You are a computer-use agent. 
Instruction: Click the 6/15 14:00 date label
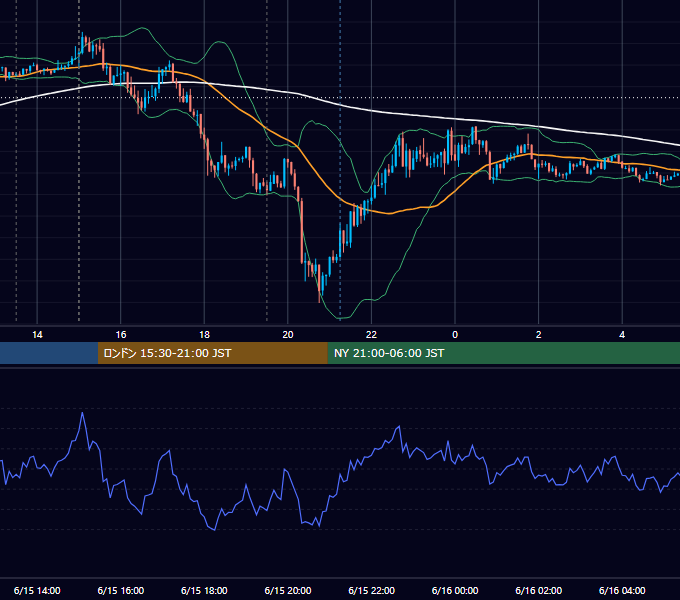[37, 590]
